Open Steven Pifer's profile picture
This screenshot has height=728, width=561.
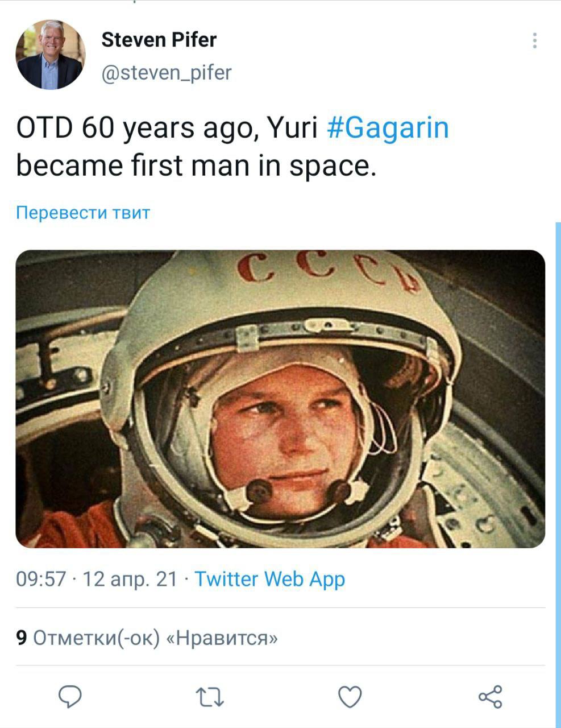[50, 55]
